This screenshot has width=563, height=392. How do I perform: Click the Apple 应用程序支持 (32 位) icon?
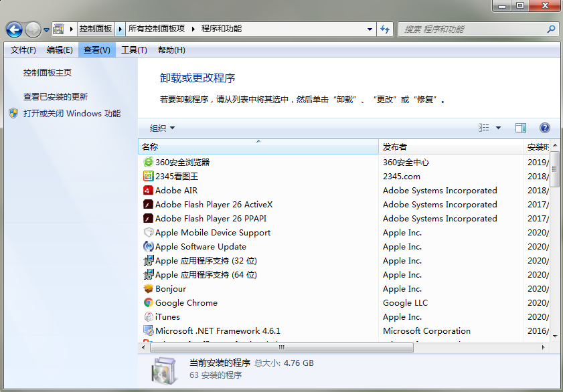[149, 260]
